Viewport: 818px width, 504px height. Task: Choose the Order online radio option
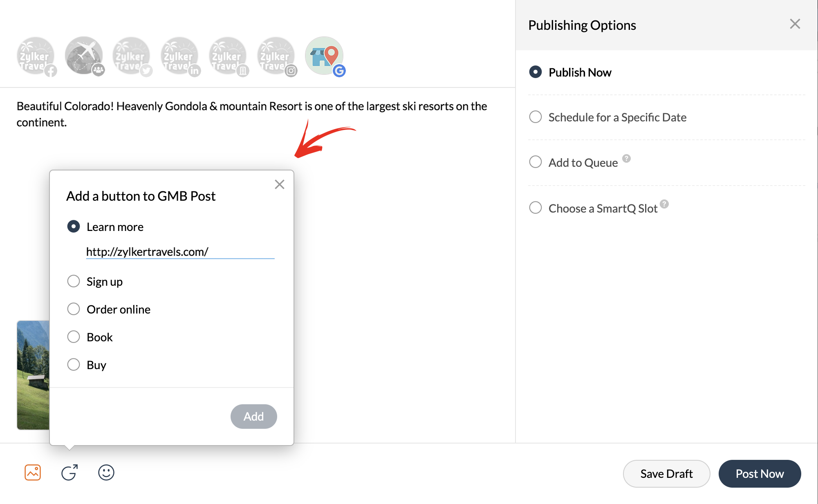coord(74,309)
